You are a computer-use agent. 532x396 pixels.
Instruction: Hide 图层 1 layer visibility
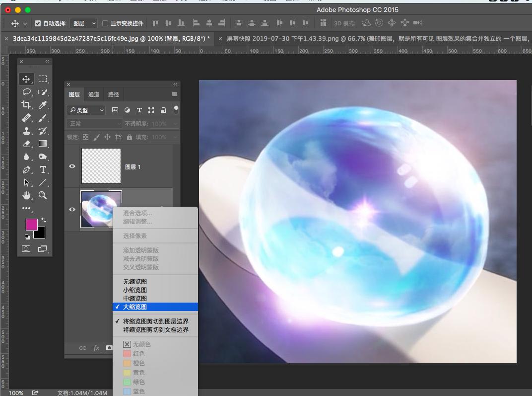tap(72, 166)
